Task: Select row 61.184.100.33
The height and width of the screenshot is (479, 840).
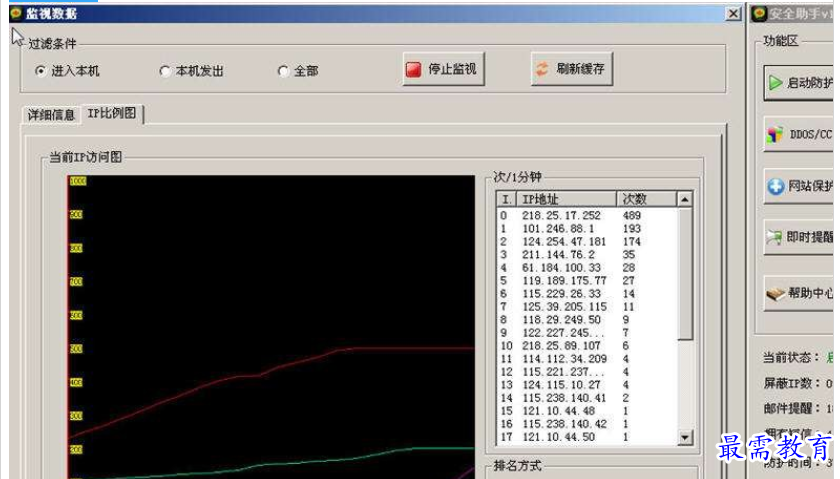Action: tap(587, 267)
